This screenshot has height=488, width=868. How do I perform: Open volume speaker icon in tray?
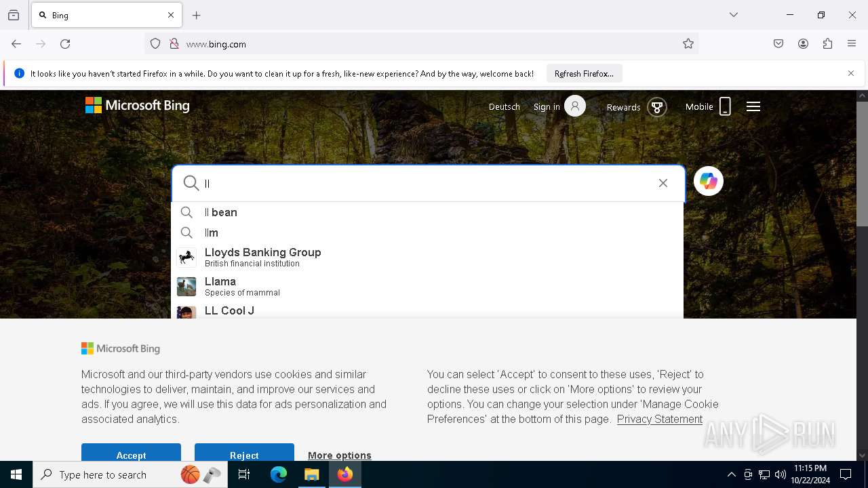tap(781, 474)
